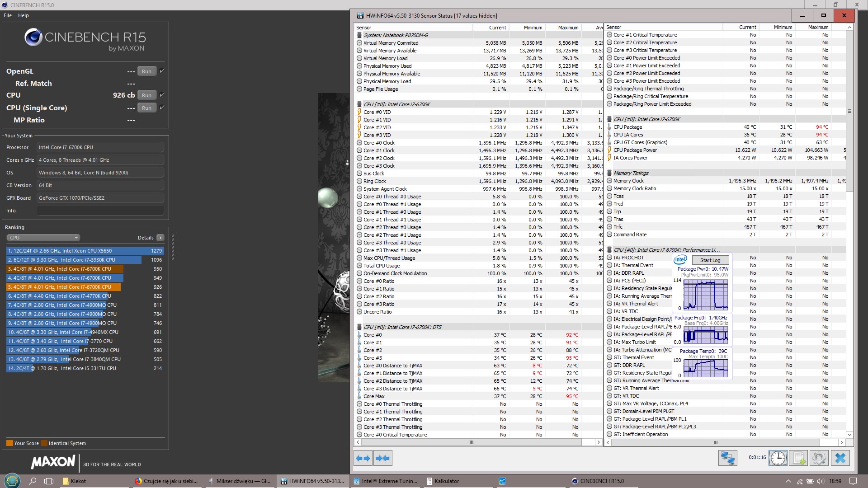
Task: Expand Ranking Details arrow button
Action: tap(160, 238)
